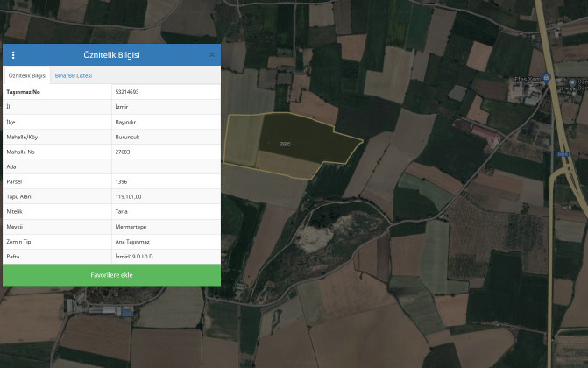Image resolution: width=588 pixels, height=368 pixels.
Task: Click the road number shield on the highway
Action: click(x=563, y=153)
